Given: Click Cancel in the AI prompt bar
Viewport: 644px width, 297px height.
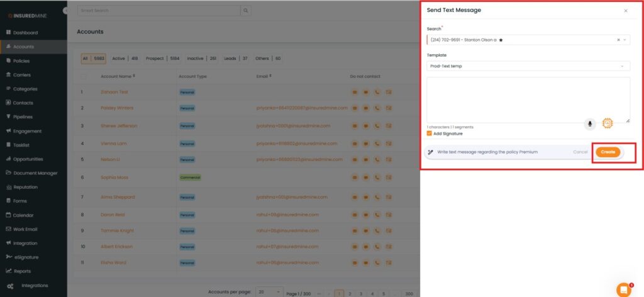Looking at the screenshot, I should pyautogui.click(x=580, y=152).
